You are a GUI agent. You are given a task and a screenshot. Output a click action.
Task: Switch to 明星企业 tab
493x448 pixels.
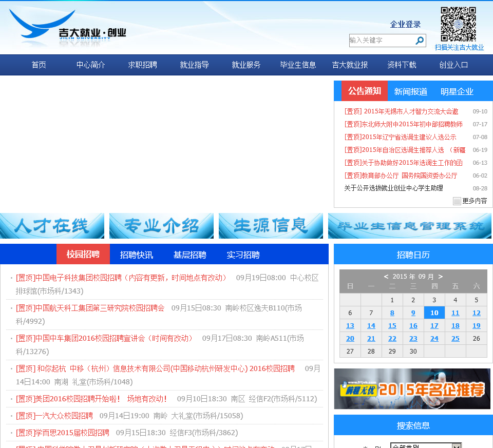click(x=457, y=91)
